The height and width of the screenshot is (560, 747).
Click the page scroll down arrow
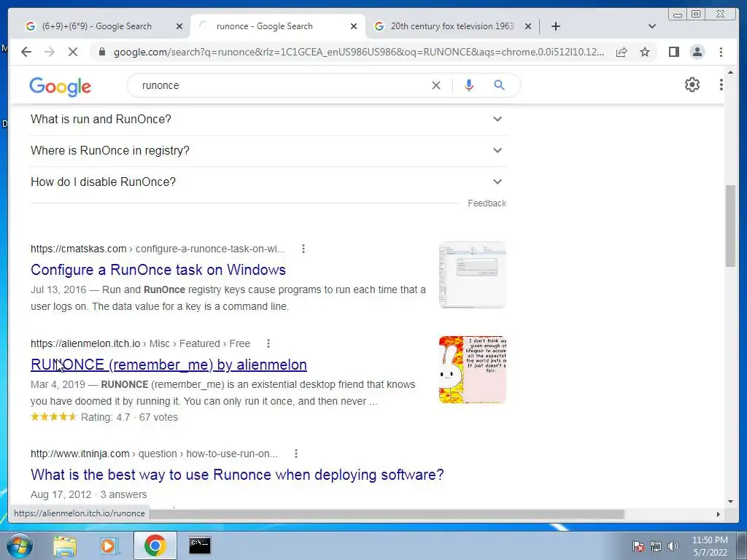730,501
